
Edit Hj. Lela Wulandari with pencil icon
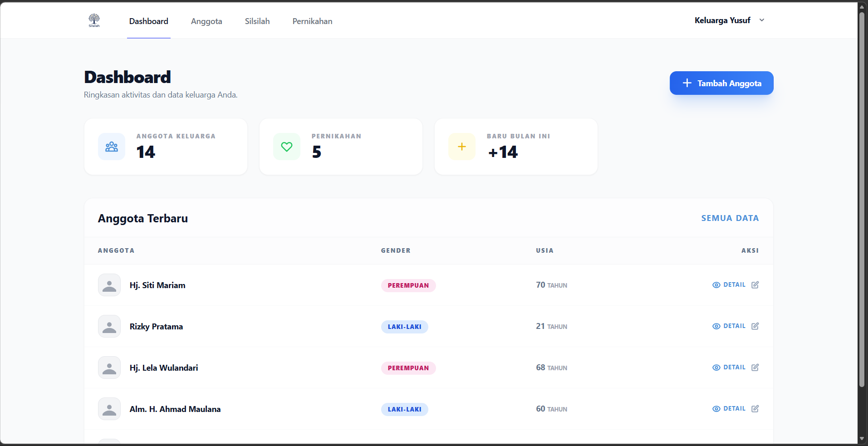755,368
